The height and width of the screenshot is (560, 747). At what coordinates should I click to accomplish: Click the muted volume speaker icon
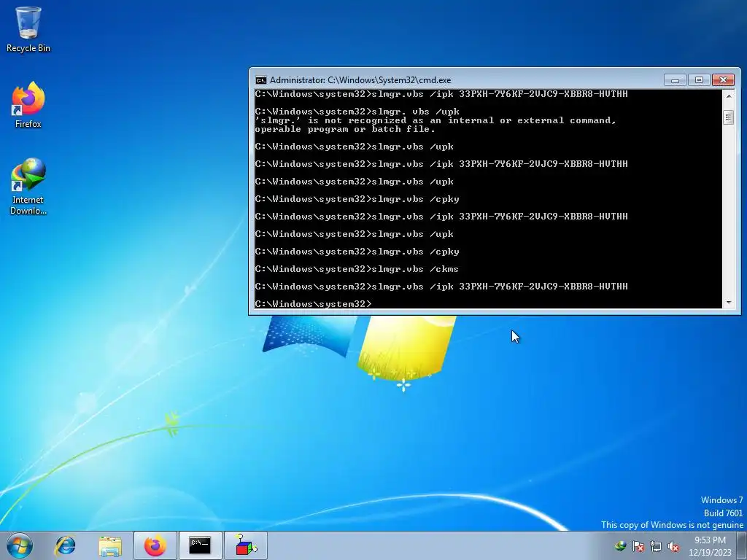point(673,546)
